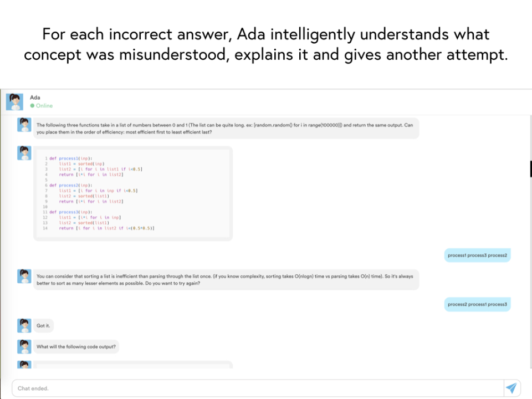Select the "process2 process1 process3" reply bubble
Screen dimensions: 532x399
[477, 304]
